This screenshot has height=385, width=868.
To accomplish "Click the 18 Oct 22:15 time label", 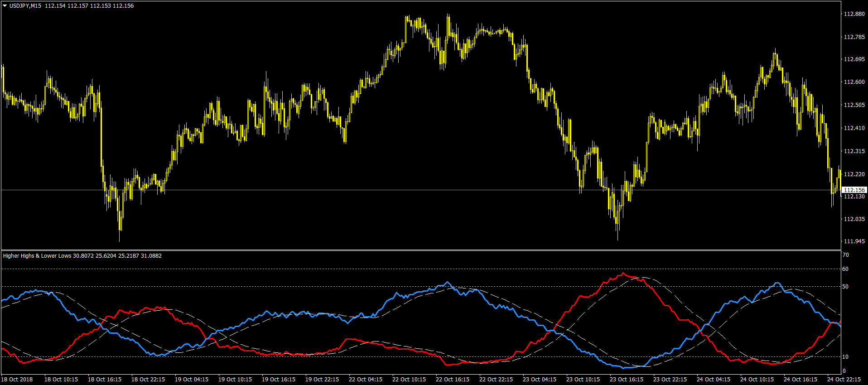I will click(x=148, y=380).
